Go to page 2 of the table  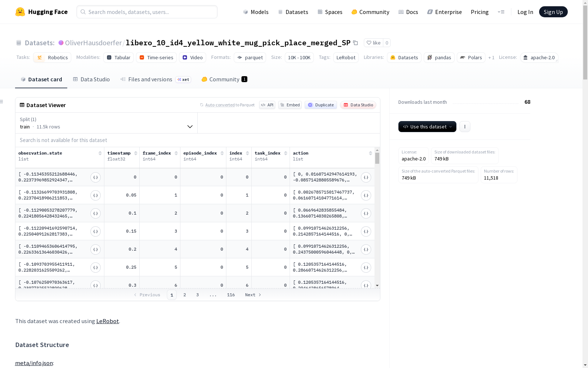click(184, 295)
